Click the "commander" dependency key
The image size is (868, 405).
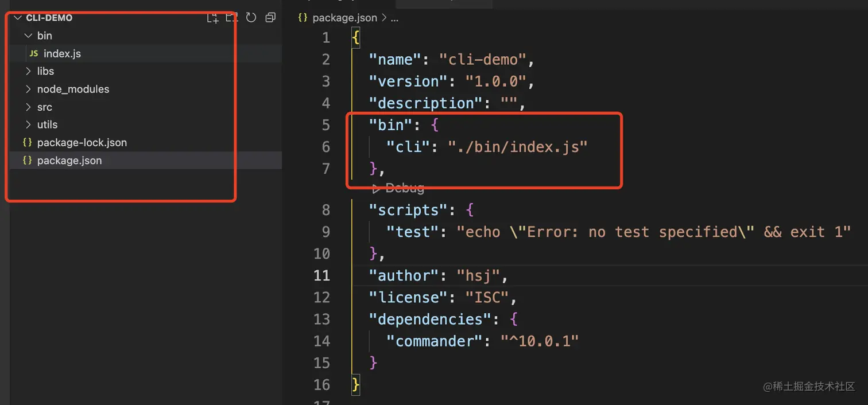point(435,341)
